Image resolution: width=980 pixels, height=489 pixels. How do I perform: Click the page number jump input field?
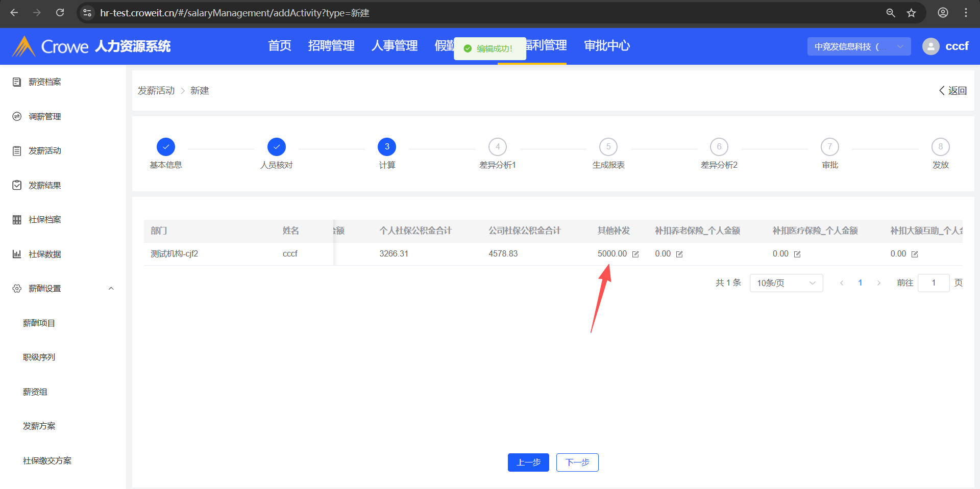coord(933,283)
